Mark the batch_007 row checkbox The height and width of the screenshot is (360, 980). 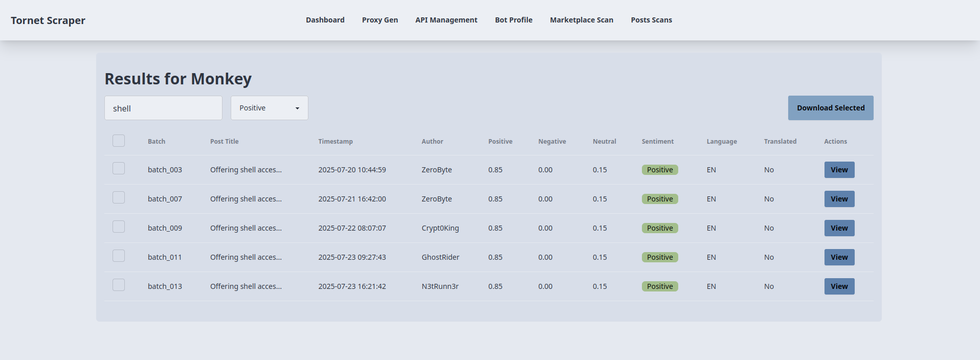[x=119, y=197]
